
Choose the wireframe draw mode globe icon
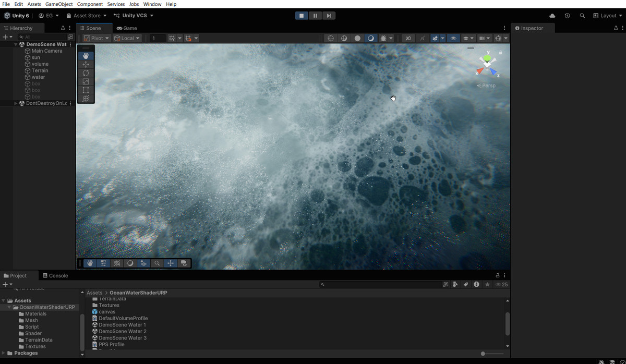(330, 38)
